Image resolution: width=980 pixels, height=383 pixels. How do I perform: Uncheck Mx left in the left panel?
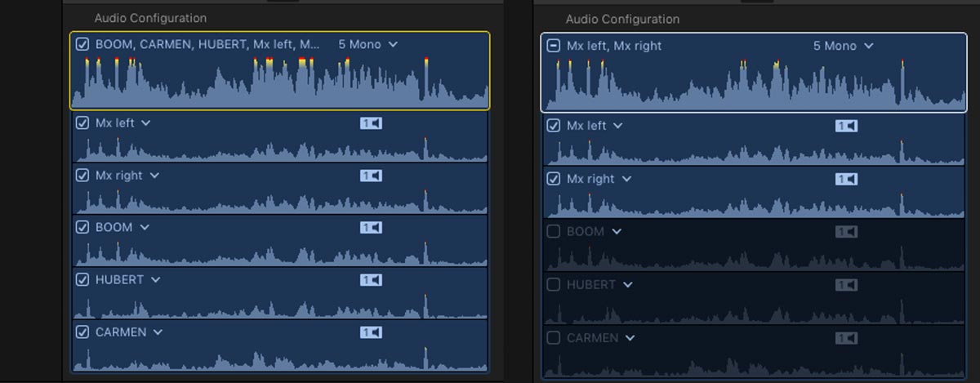point(82,122)
